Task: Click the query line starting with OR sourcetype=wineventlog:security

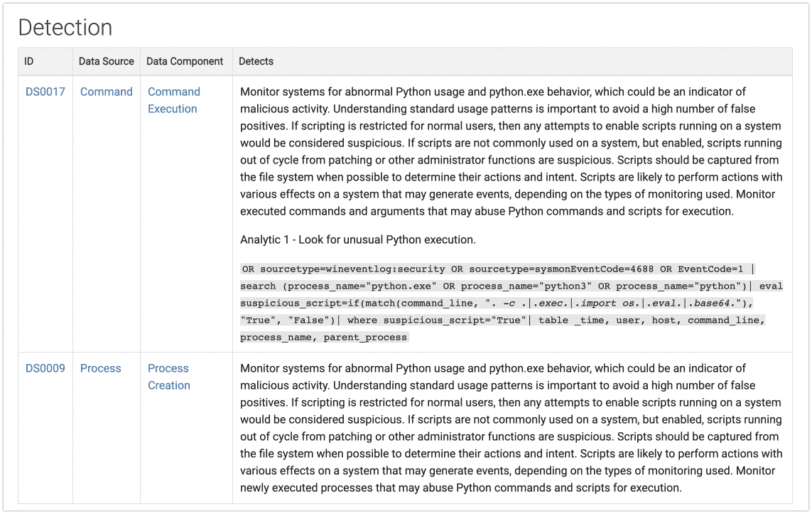Action: (499, 269)
